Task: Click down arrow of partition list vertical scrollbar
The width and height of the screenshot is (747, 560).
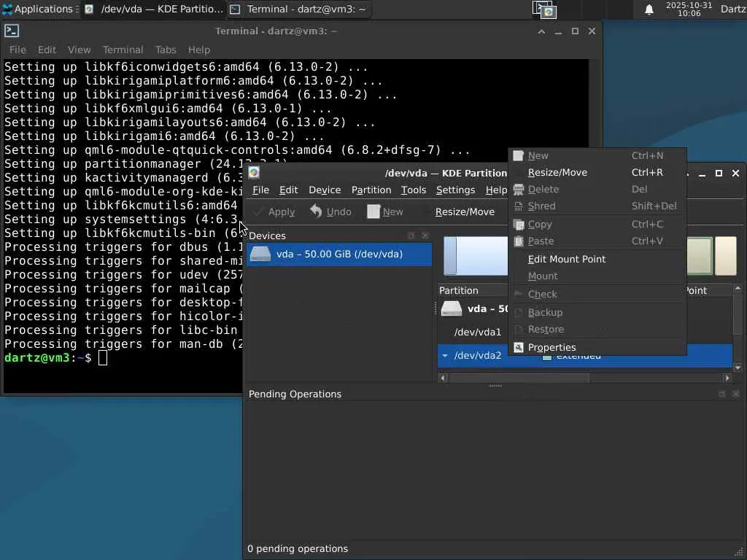Action: pos(738,367)
